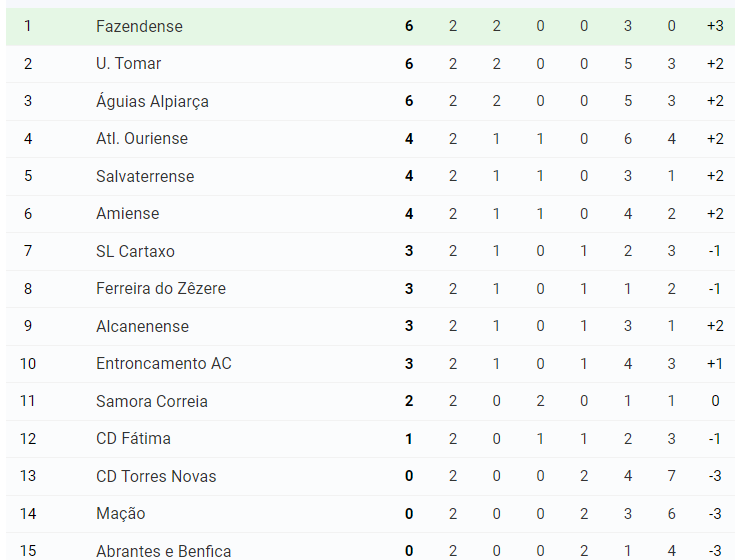Click CD Torres Novas goals conceded value 7
Image resolution: width=735 pixels, height=560 pixels.
671,476
